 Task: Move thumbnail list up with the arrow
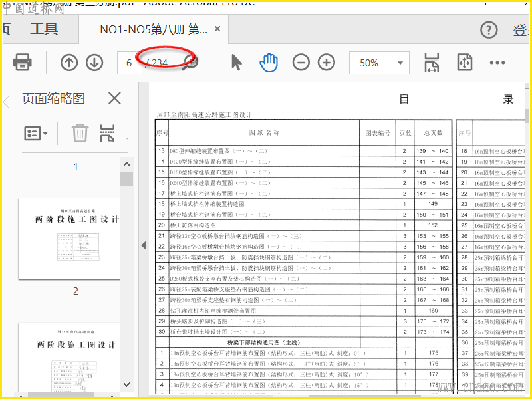tap(126, 164)
